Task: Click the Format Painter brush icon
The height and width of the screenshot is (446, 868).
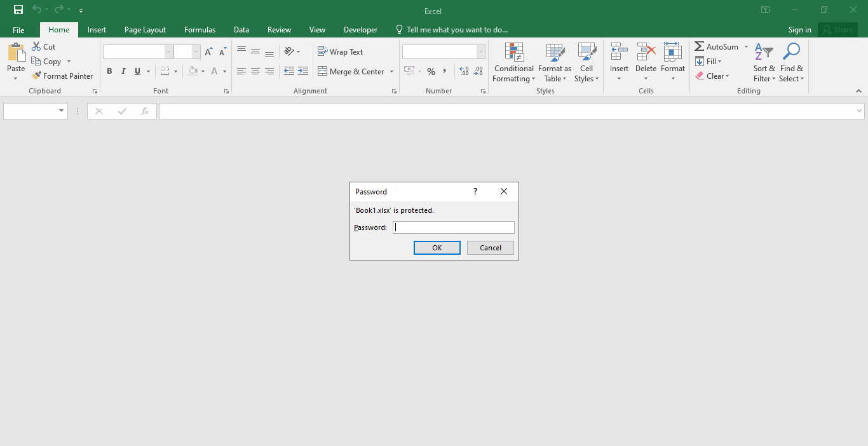Action: (36, 76)
